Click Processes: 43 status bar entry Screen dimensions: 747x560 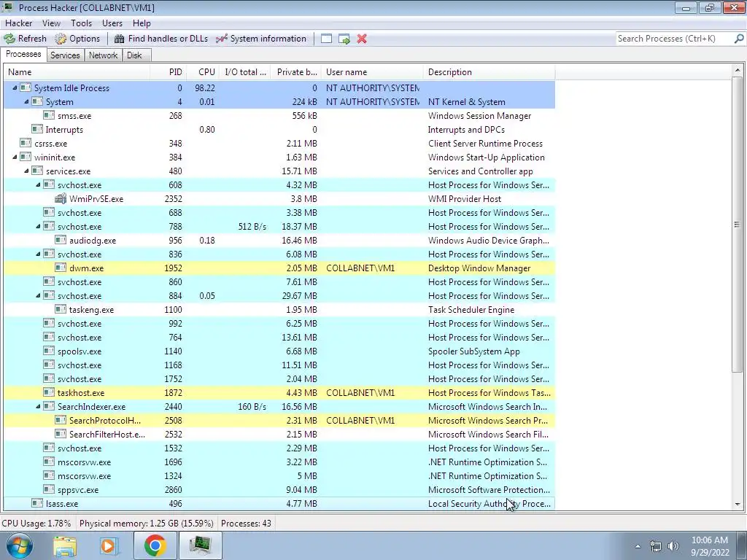[x=246, y=524]
